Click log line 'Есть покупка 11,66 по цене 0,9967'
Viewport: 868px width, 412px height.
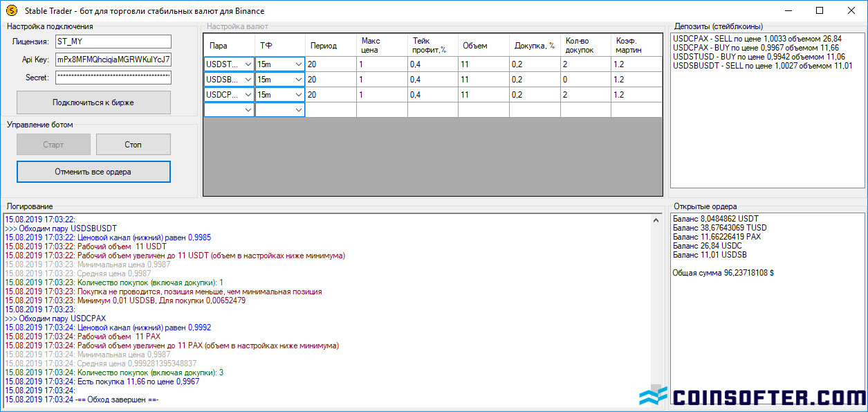(139, 382)
